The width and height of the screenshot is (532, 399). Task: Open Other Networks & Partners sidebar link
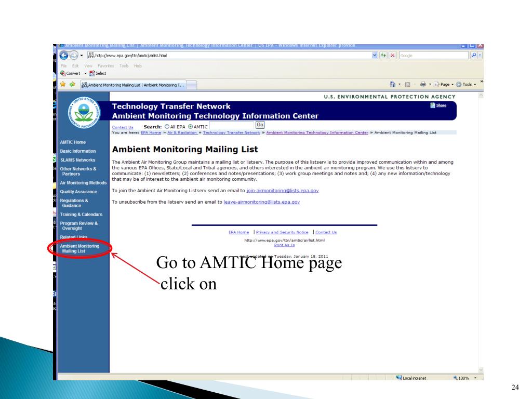[78, 171]
